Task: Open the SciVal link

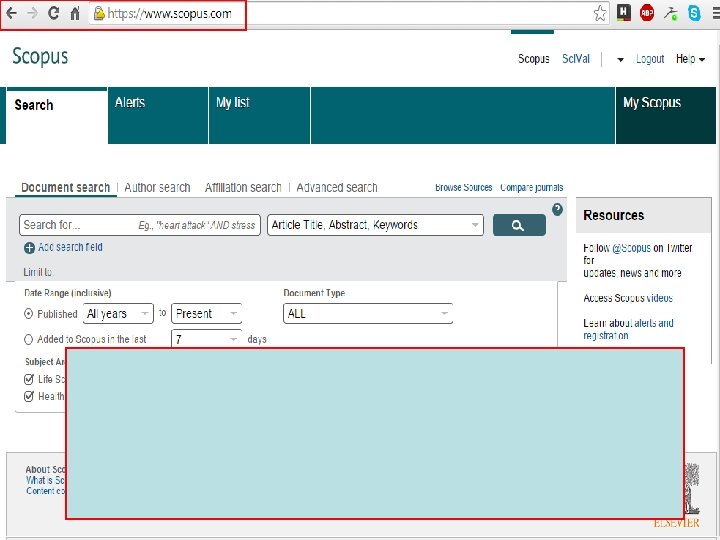Action: click(x=576, y=59)
